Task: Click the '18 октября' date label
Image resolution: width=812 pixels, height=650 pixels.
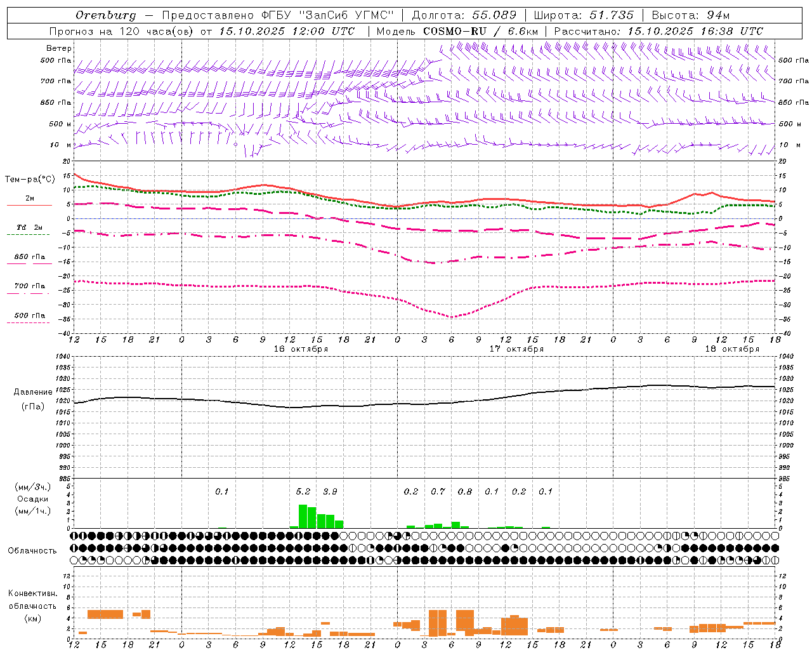Action: point(732,349)
